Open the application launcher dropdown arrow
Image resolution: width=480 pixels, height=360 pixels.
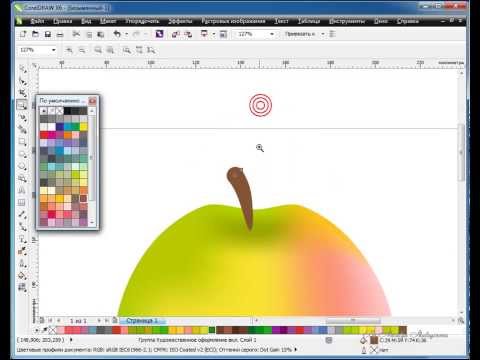tap(214, 34)
